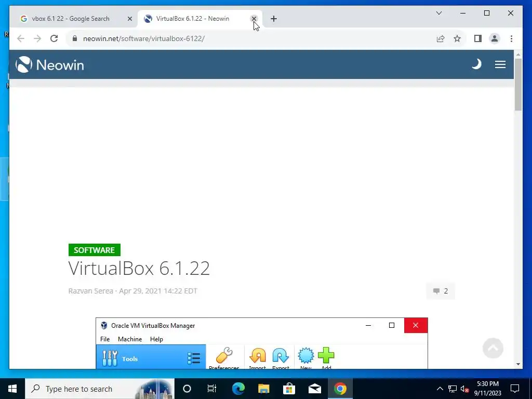This screenshot has width=532, height=399.
Task: Select the VirtualBox 6.1.22 - Neowin tab
Action: click(x=199, y=19)
